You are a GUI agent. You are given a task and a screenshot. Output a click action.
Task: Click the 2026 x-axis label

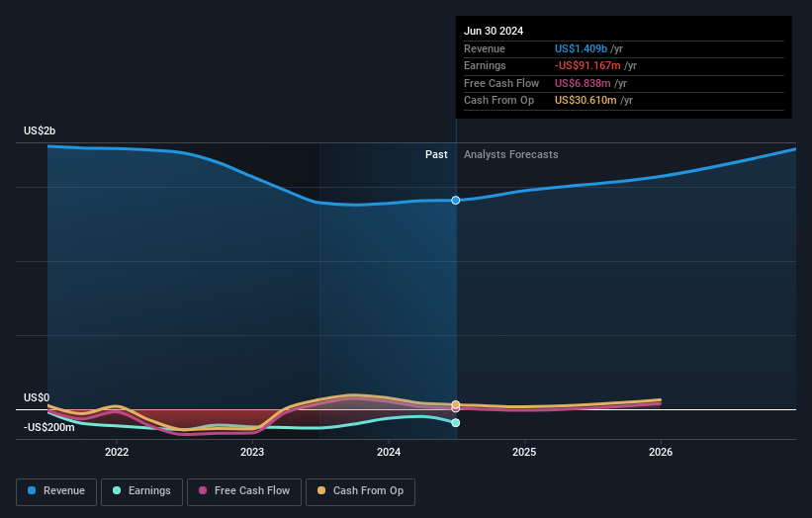(x=661, y=453)
